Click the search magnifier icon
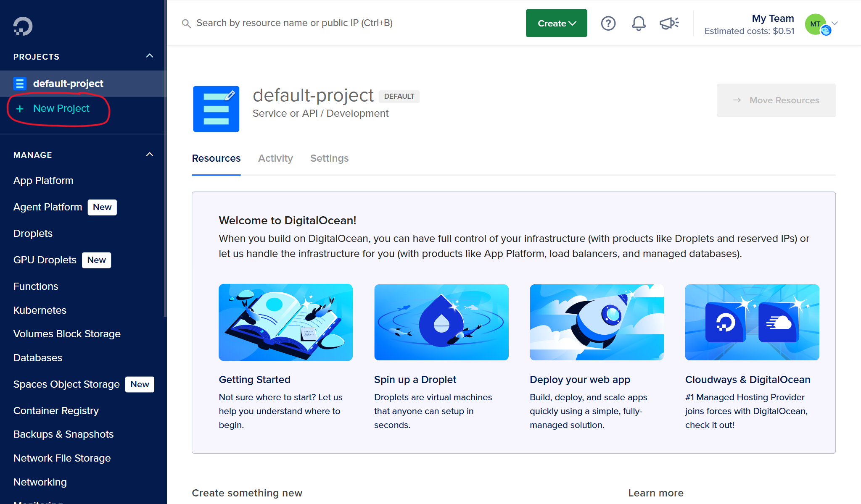The height and width of the screenshot is (504, 861). pos(186,24)
